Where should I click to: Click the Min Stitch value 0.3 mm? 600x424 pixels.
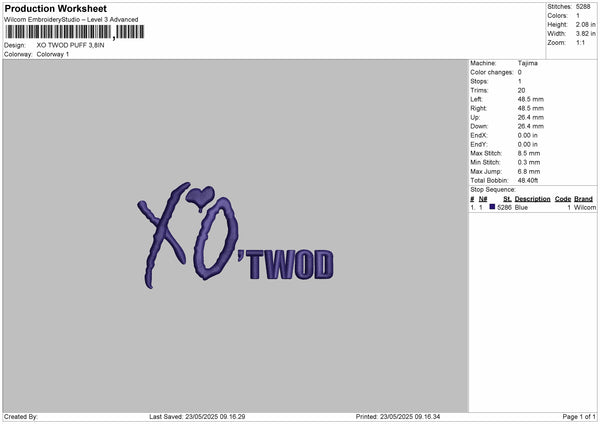coord(529,162)
